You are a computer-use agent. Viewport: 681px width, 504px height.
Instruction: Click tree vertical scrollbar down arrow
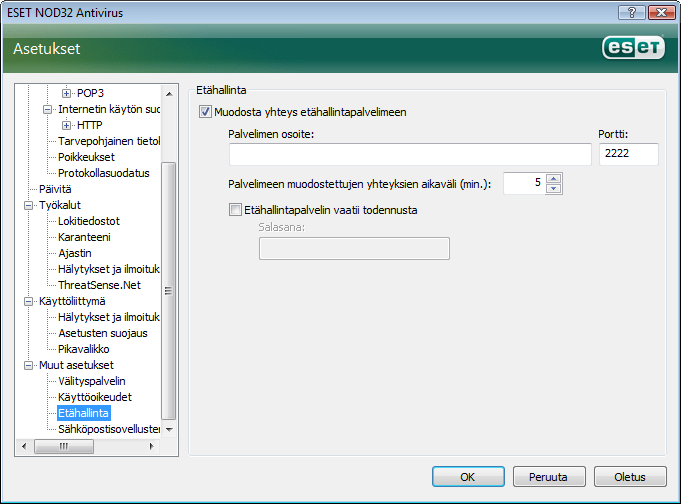(169, 429)
